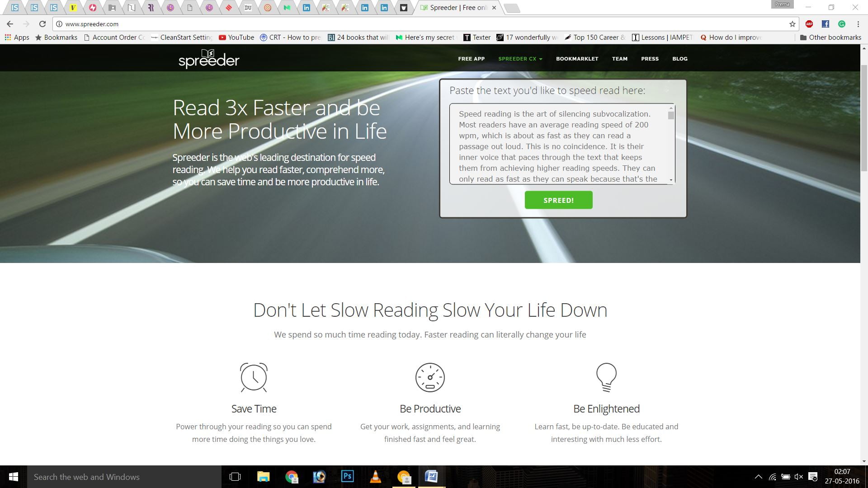Viewport: 868px width, 488px height.
Task: Go to the Bookmarklet page
Action: [577, 59]
